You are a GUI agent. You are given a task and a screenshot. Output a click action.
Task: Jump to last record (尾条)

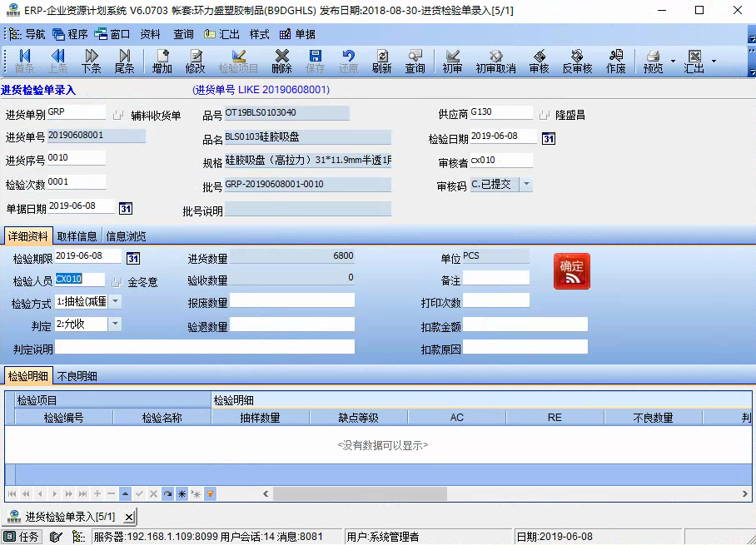(x=124, y=62)
